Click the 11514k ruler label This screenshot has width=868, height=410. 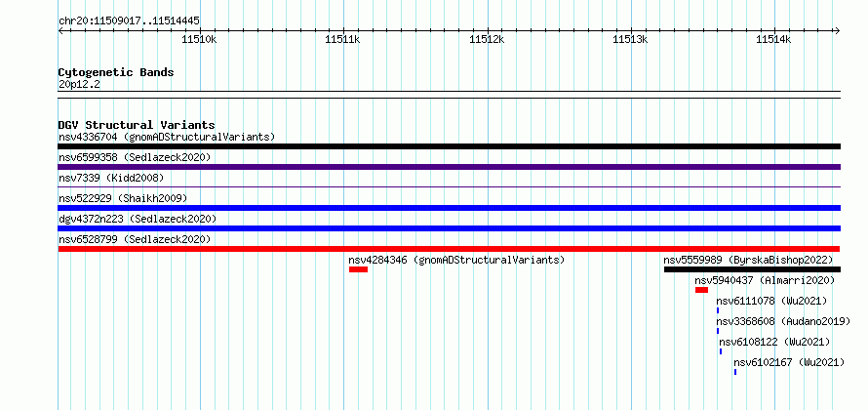pos(774,39)
